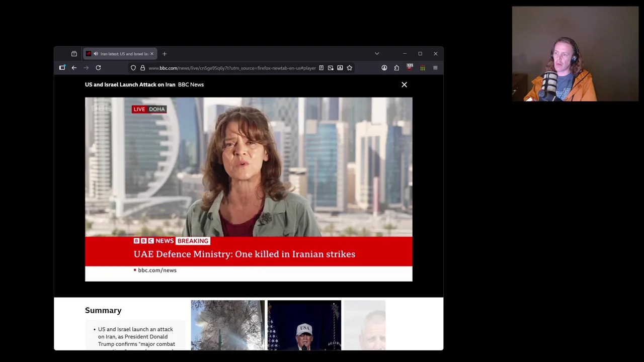Open the Firefox hamburger application menu
The width and height of the screenshot is (644, 362).
(x=435, y=68)
